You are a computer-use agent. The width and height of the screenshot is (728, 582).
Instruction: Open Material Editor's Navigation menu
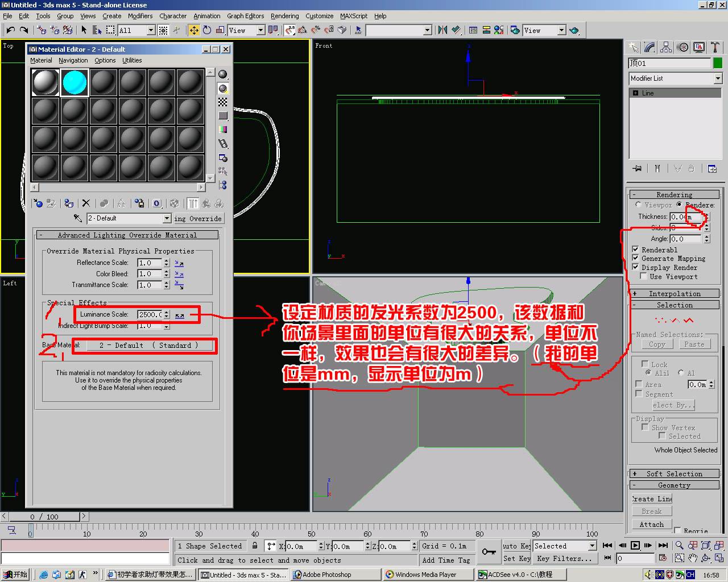(73, 60)
